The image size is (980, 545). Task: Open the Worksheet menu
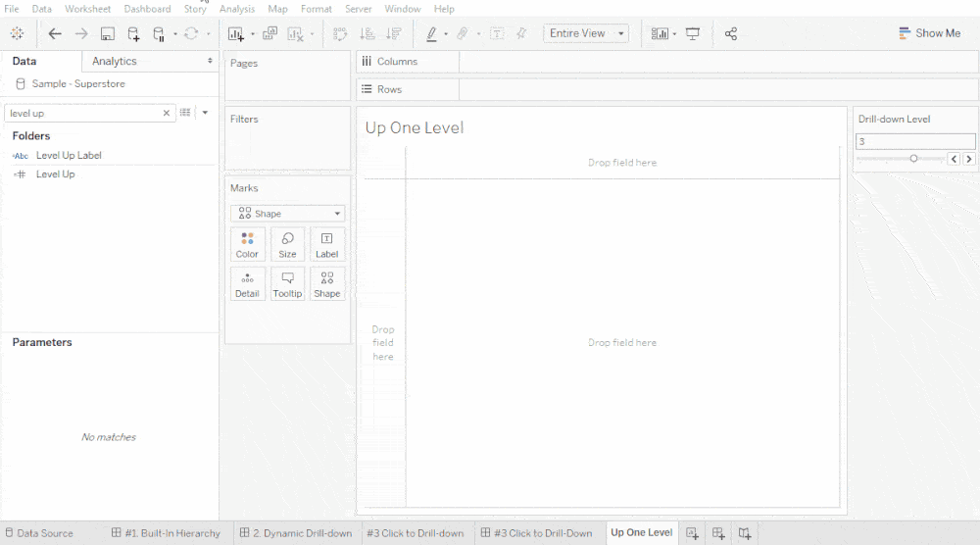tap(87, 9)
